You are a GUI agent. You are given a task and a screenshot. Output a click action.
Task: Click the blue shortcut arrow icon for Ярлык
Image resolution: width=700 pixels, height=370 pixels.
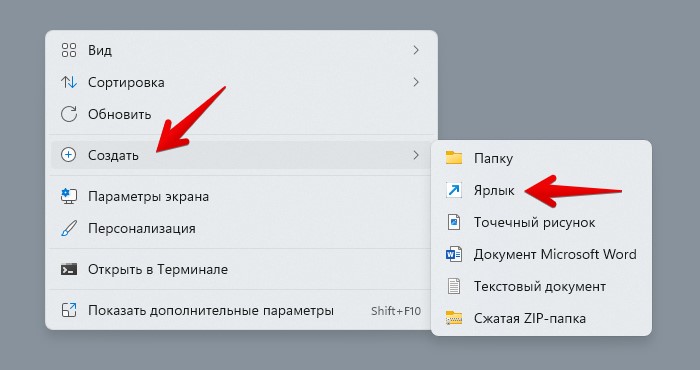coord(454,191)
